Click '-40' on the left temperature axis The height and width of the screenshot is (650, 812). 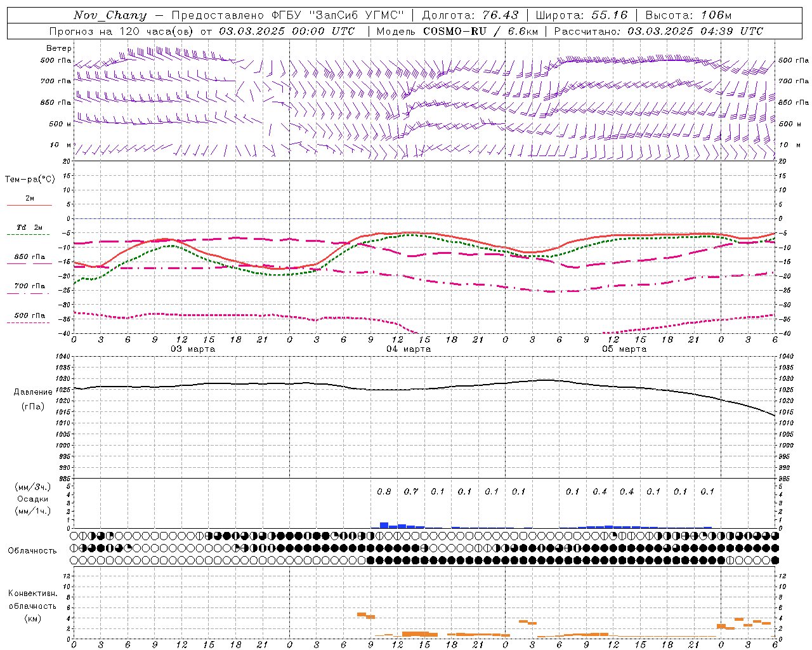coord(65,334)
